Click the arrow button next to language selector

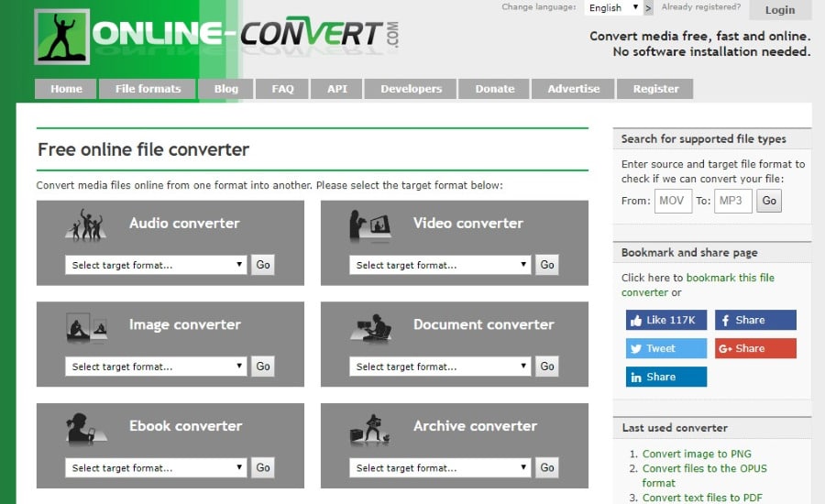tap(648, 8)
